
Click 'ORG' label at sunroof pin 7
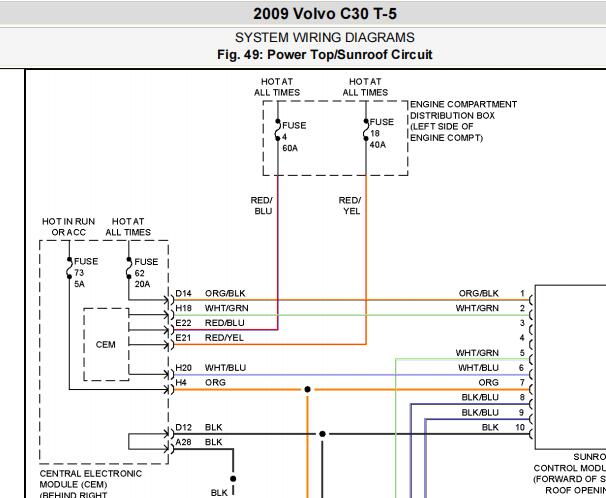click(x=489, y=382)
